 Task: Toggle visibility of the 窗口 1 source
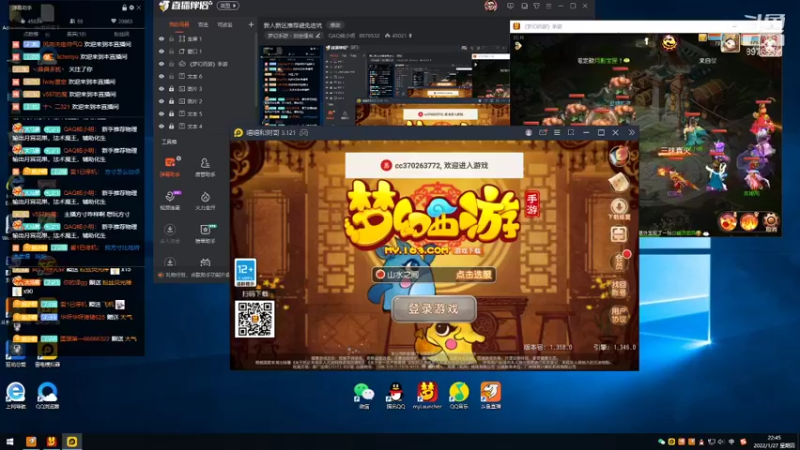(x=161, y=52)
